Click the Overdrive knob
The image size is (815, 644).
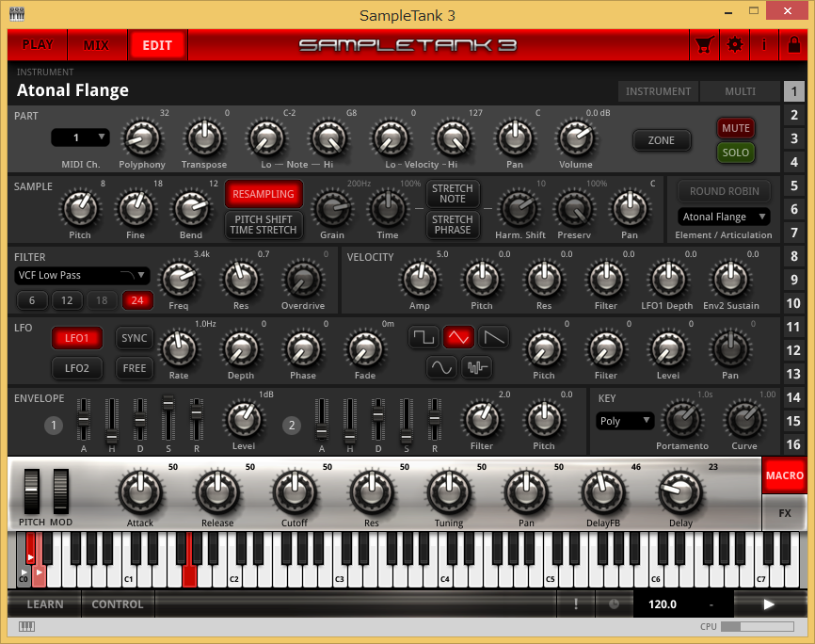(303, 280)
